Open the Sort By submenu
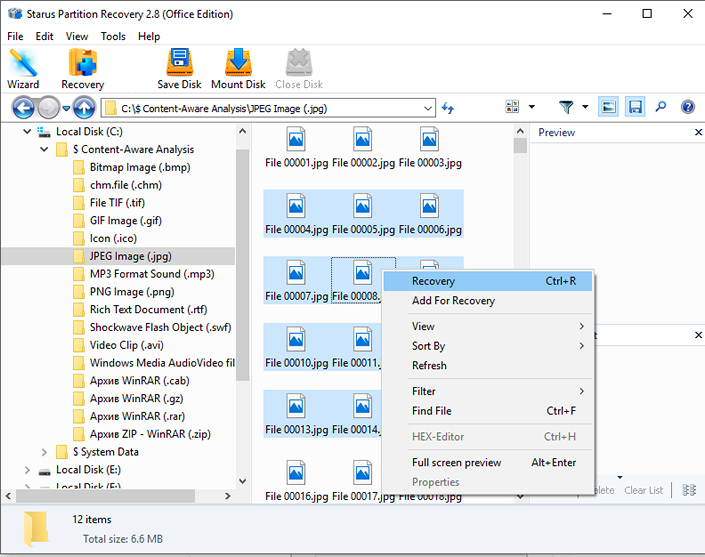This screenshot has height=557, width=705. coord(488,346)
